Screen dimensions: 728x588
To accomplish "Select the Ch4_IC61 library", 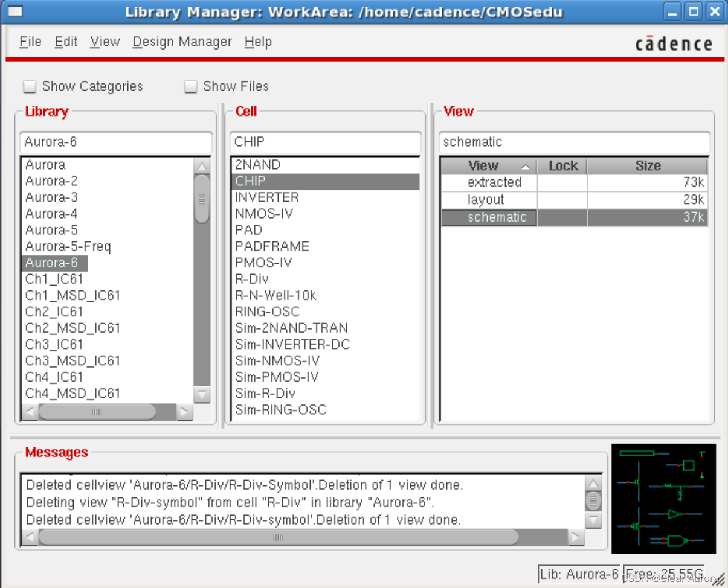I will click(54, 377).
